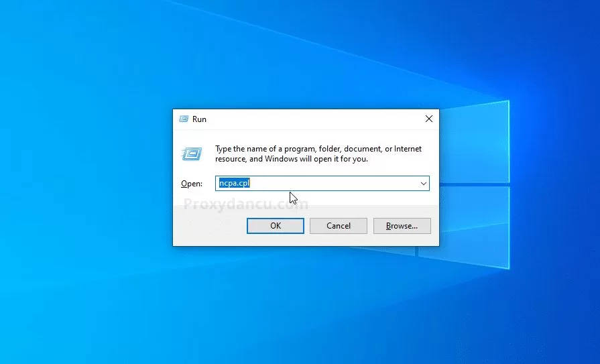Viewport: 600px width, 364px height.
Task: Close the Run dialog window
Action: click(429, 119)
